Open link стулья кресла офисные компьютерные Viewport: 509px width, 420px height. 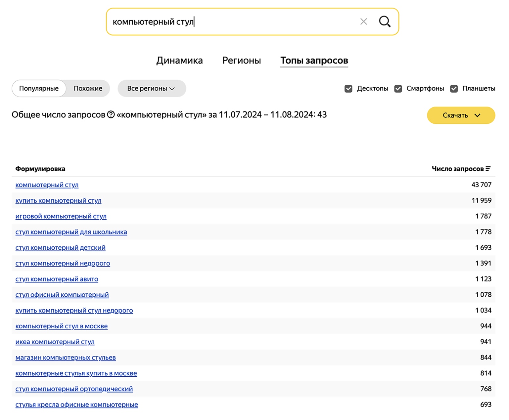76,405
